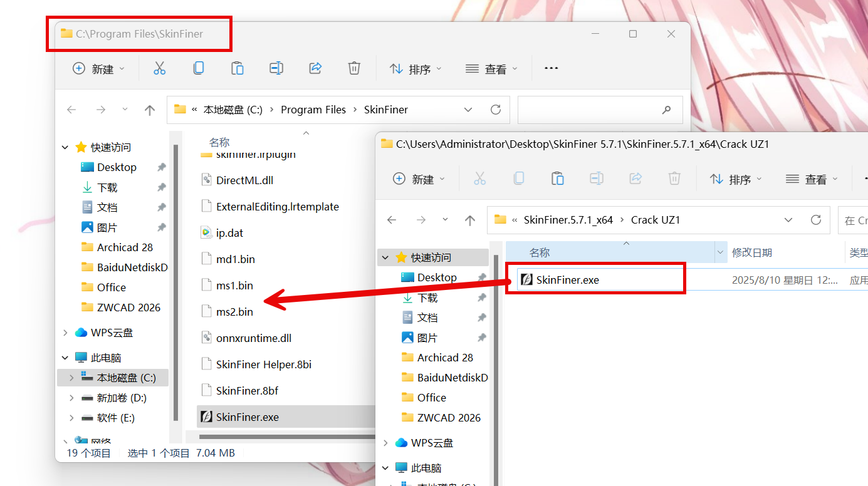Click the Paste icon in back window toolbar

(238, 69)
